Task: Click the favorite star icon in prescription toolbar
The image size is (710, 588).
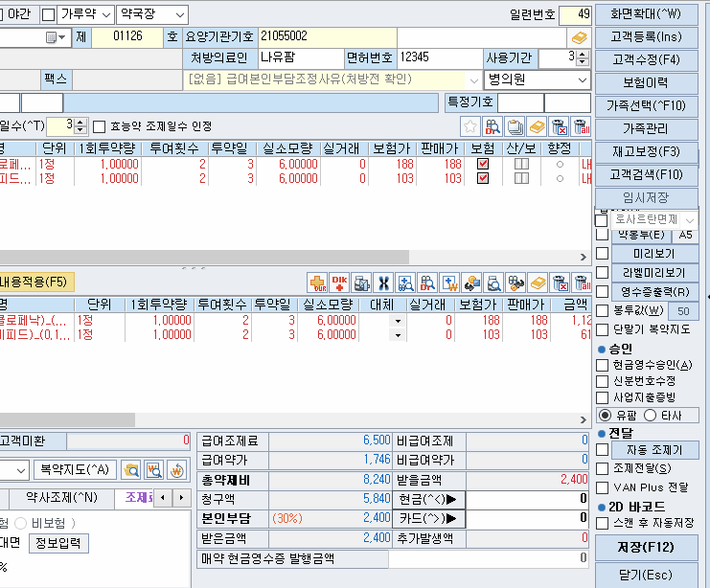Action: click(470, 126)
